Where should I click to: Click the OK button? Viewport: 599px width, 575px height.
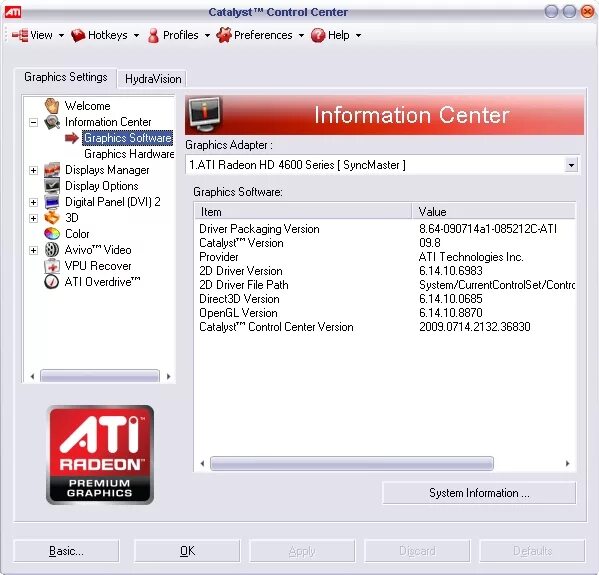coord(187,551)
